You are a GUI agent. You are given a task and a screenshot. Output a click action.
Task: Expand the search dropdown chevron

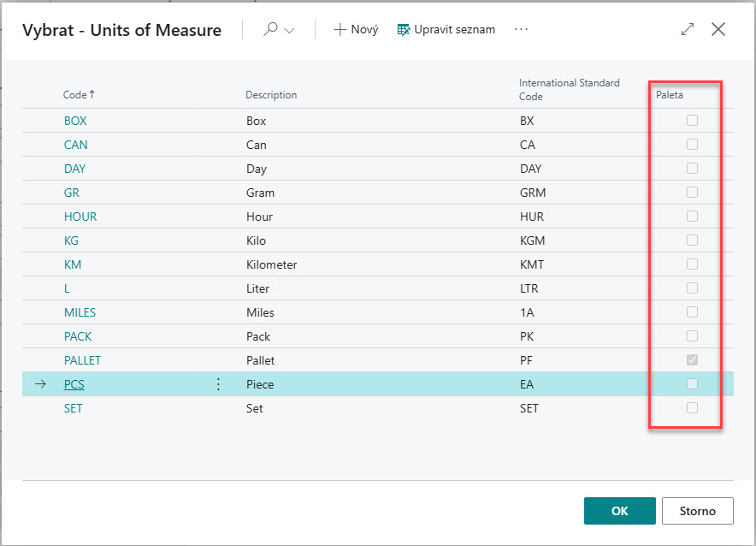click(x=289, y=30)
